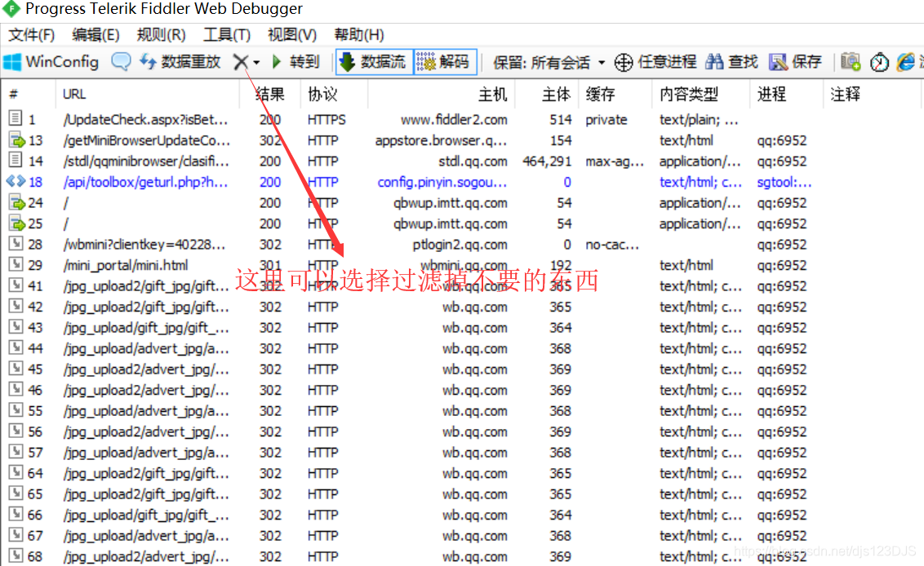Click host config.pinyin.sogou cell
Screen dimensions: 924x566
(x=442, y=182)
